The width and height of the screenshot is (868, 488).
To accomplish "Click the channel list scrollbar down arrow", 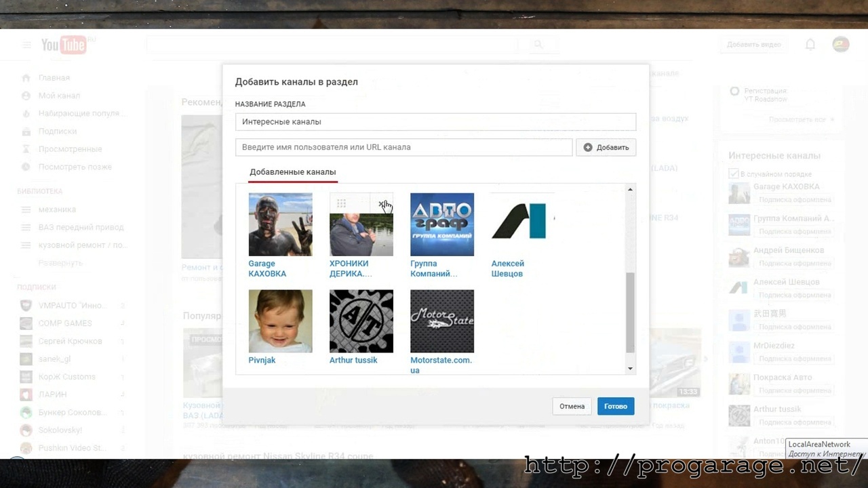I will 631,369.
